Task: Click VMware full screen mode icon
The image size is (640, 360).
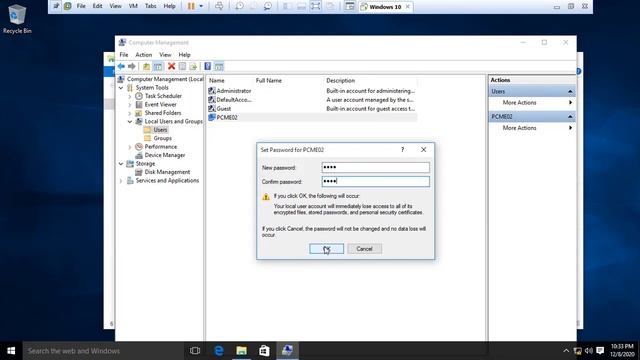Action: pos(316,6)
